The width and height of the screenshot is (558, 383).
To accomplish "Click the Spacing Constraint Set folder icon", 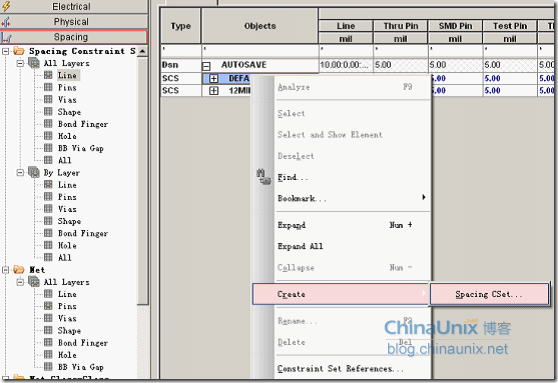I will 19,51.
